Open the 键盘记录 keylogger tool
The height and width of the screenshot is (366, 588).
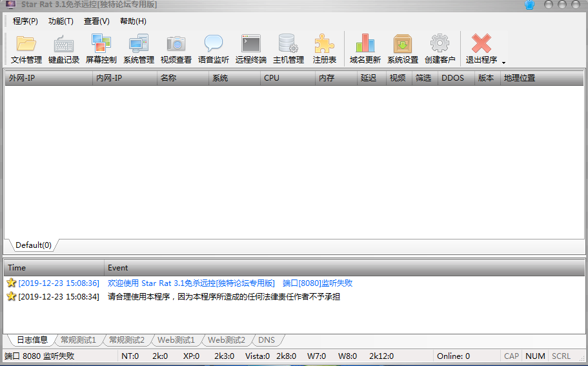[x=64, y=49]
